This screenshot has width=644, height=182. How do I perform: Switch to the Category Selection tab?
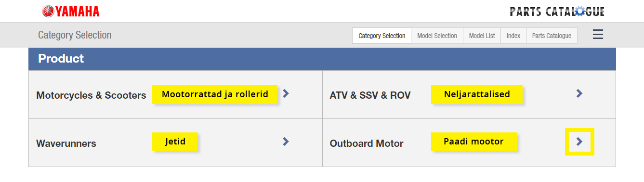click(x=381, y=36)
